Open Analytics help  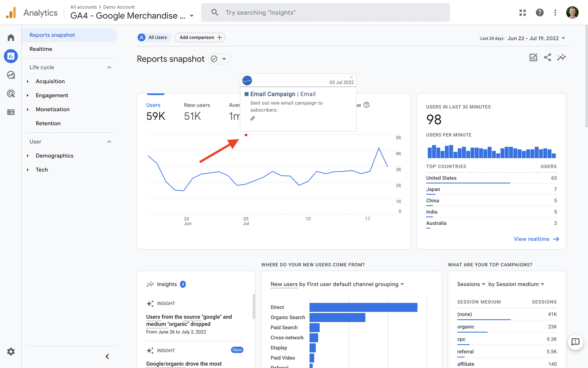tap(539, 12)
